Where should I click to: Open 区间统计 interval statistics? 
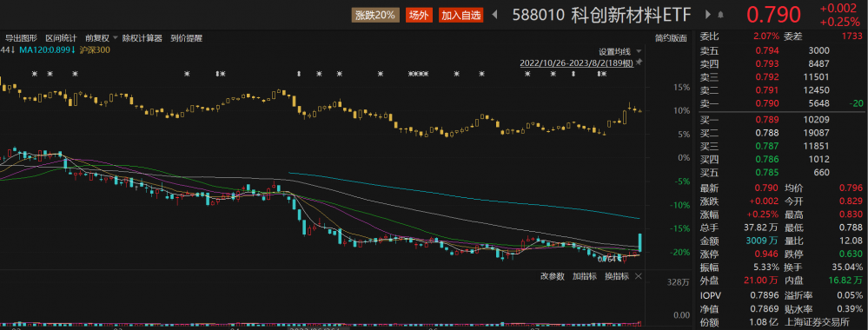[x=61, y=38]
